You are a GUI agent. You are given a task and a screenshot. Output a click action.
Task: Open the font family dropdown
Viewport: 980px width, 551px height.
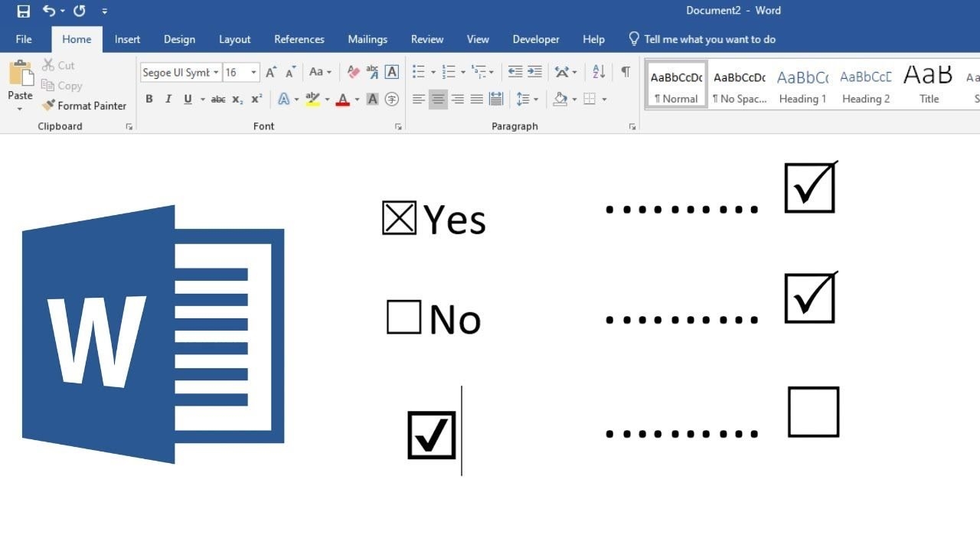217,72
